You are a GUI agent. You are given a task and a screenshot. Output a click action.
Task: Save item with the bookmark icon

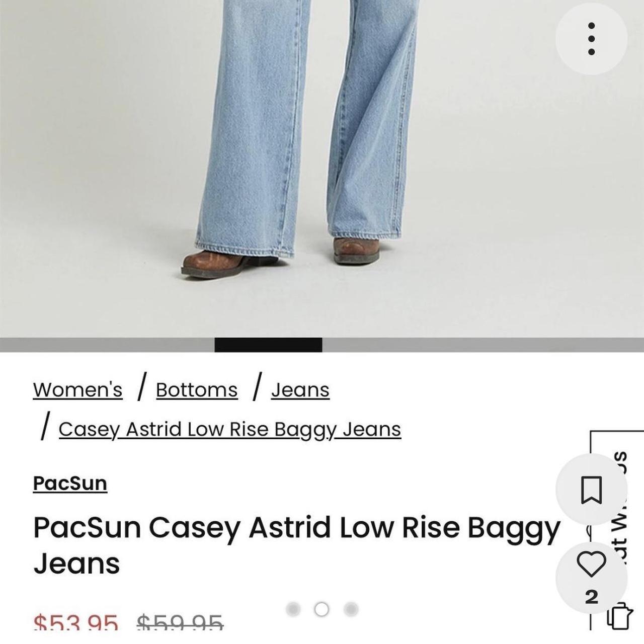[592, 490]
